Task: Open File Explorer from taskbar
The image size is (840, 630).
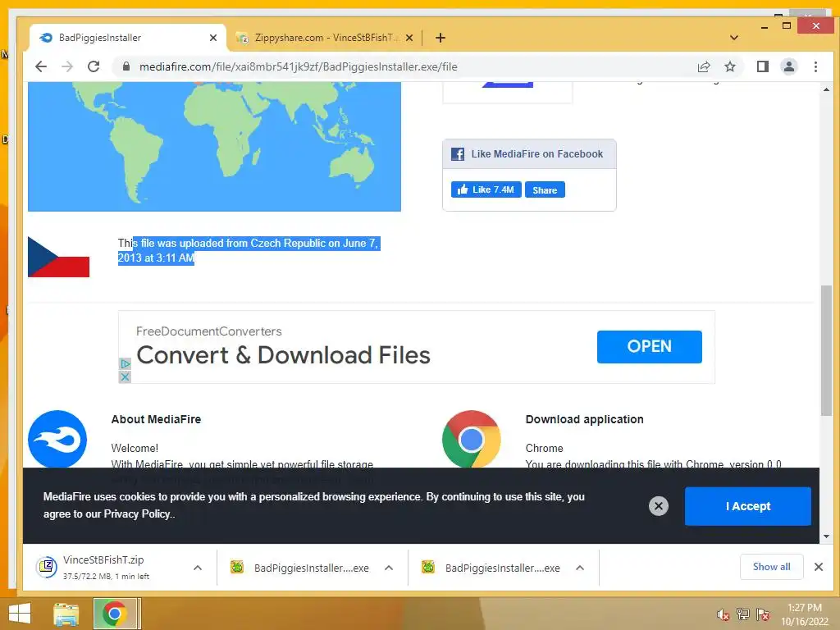Action: [x=66, y=614]
